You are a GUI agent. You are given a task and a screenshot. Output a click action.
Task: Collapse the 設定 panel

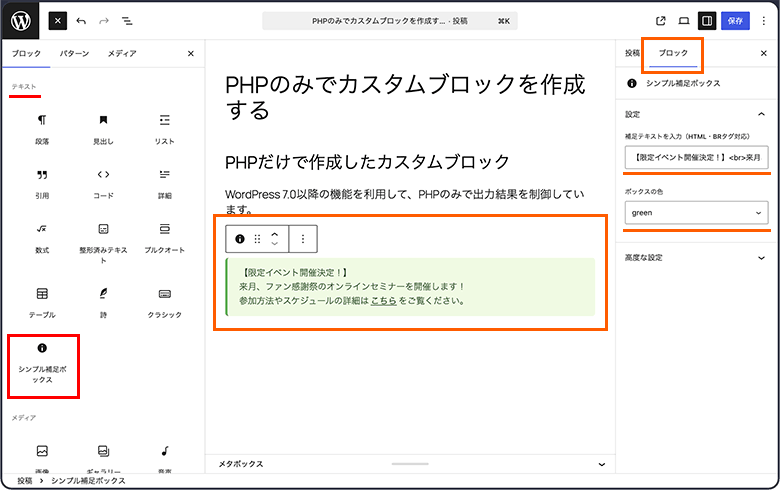696,114
